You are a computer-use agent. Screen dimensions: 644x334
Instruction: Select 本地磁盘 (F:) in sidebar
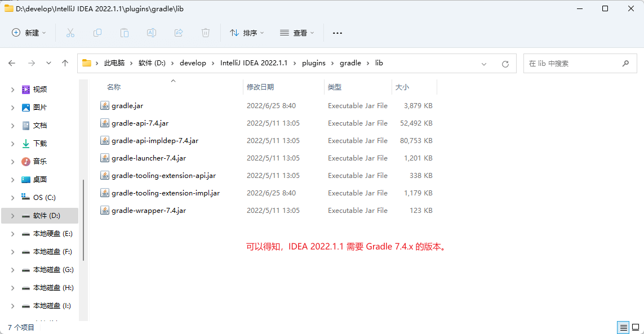point(52,252)
